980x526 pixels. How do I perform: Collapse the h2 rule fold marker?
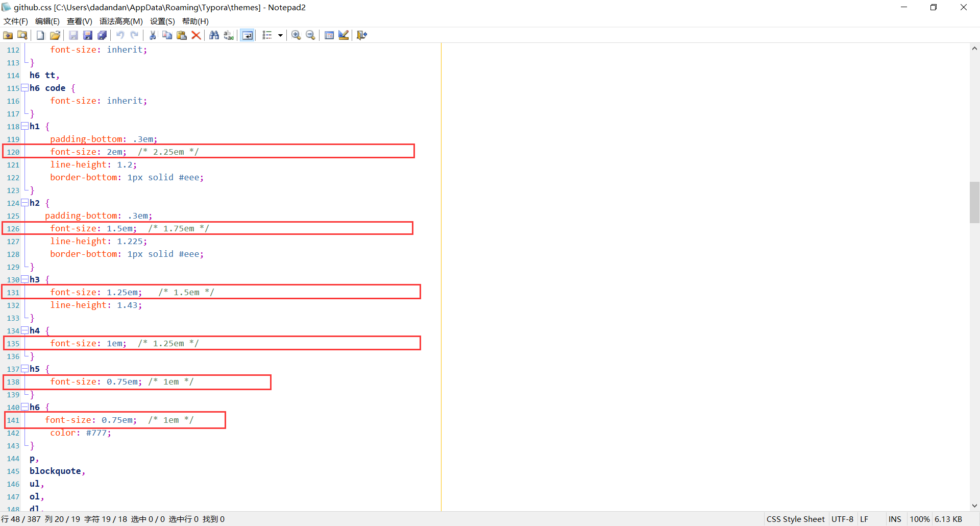click(24, 203)
